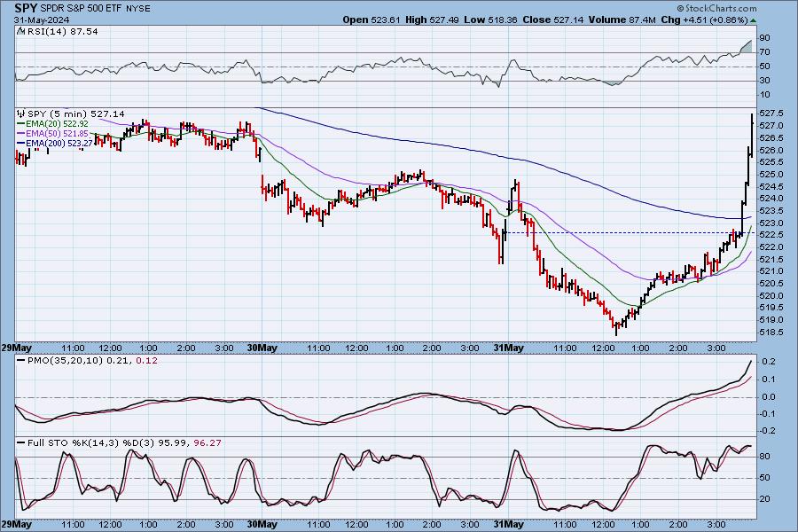Click the "521.0" price axis label
Screen dimensions: 798x532
[x=771, y=271]
